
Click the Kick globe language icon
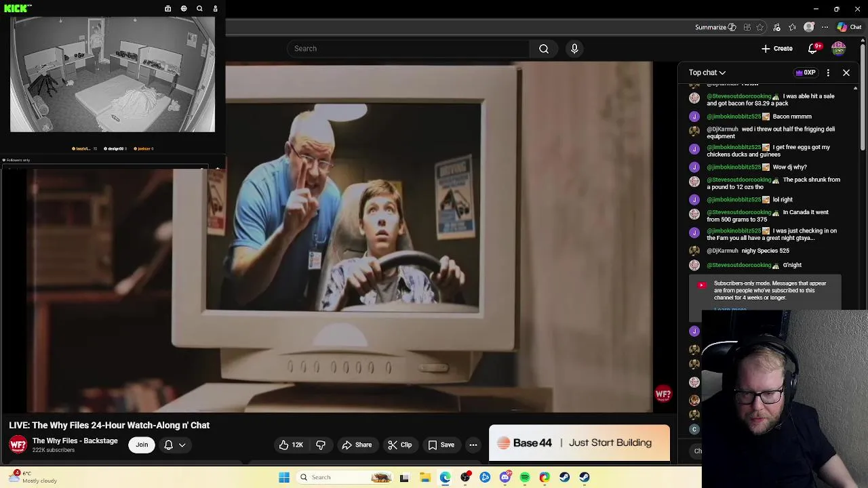184,9
